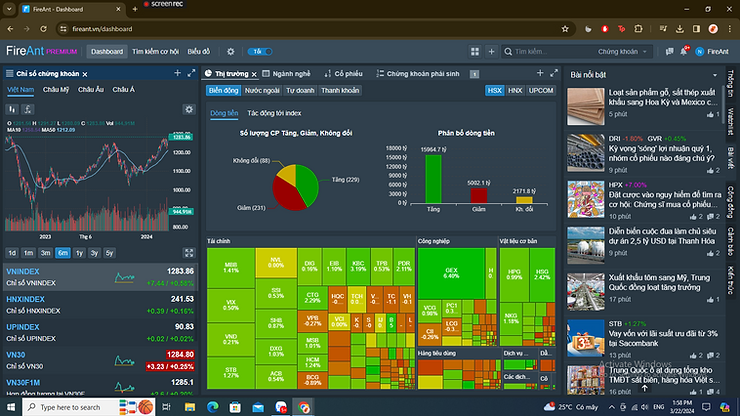740x416 pixels.
Task: Close the Chỉ số chứng khoán panel tab
Action: (x=85, y=74)
